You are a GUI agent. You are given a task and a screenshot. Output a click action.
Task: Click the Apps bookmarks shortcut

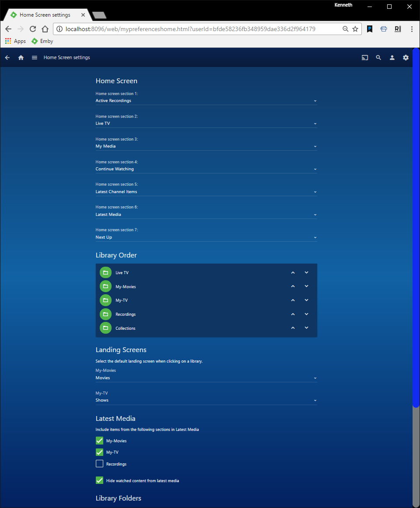tap(15, 41)
